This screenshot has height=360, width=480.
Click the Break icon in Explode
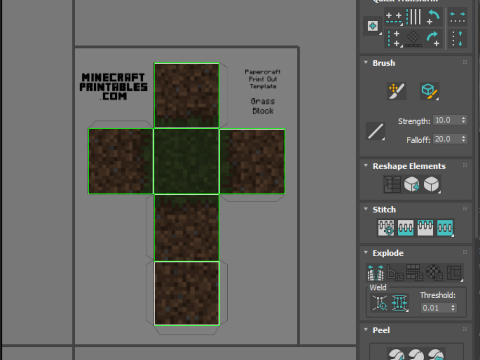(x=375, y=272)
